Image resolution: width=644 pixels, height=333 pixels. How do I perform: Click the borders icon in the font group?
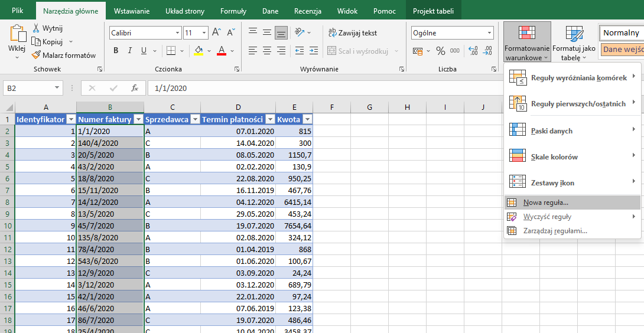coord(171,51)
